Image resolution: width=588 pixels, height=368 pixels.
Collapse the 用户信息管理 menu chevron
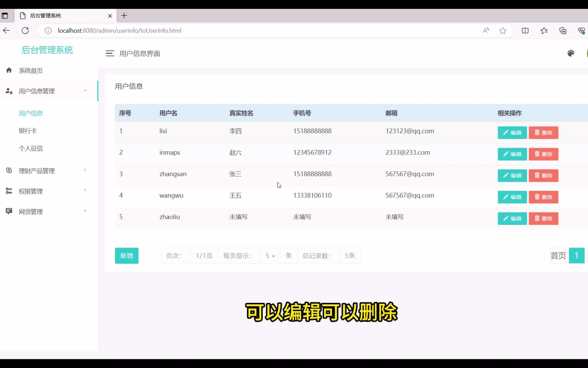[x=85, y=91]
